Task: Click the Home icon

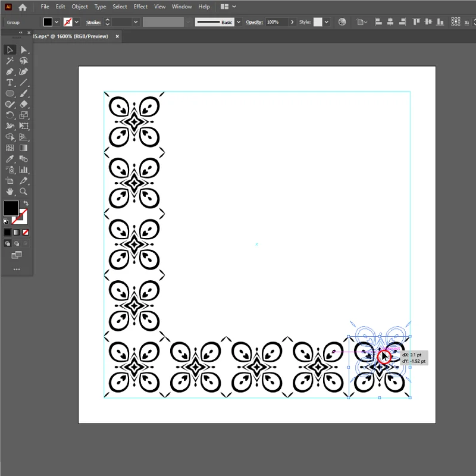Action: (x=23, y=7)
